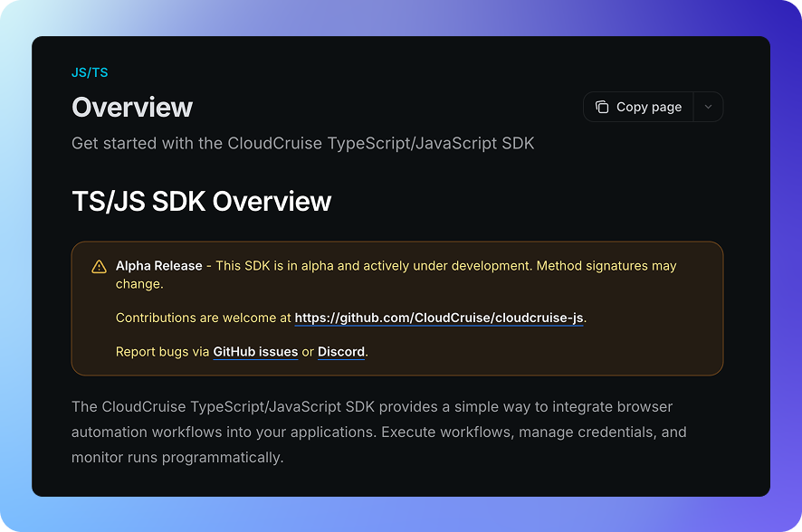Open the dropdown chevron beside Copy page
Screen dimensions: 802x532
coord(709,107)
